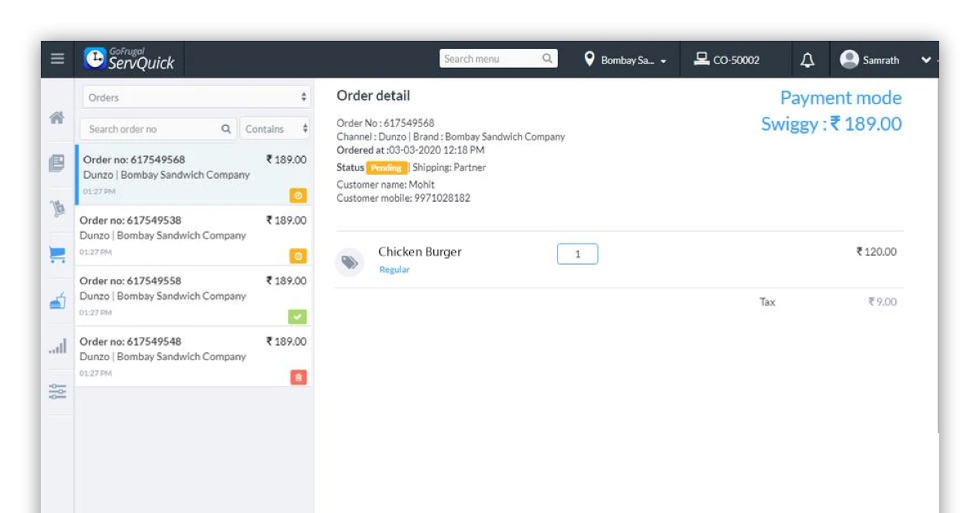Click the GoFrugal ServQuick logo

point(129,59)
